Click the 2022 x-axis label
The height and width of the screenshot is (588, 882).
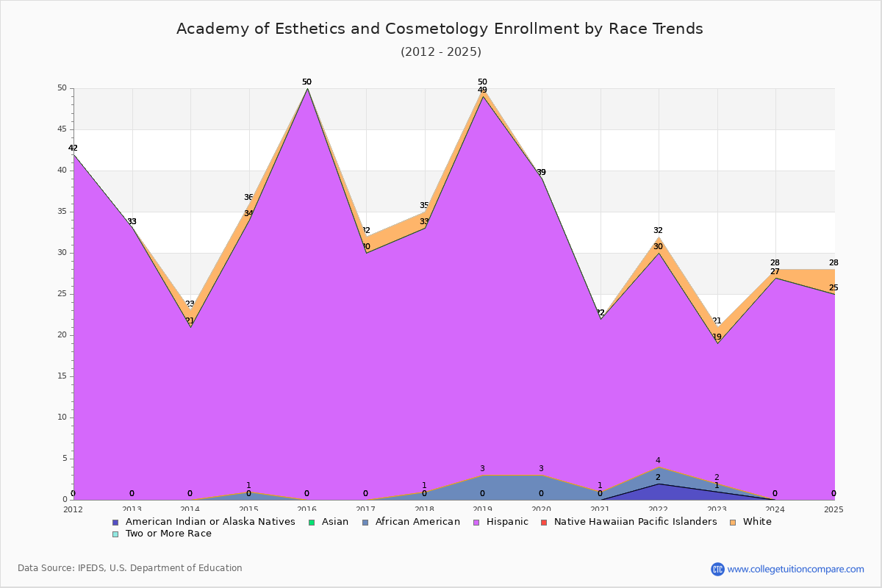(x=658, y=509)
